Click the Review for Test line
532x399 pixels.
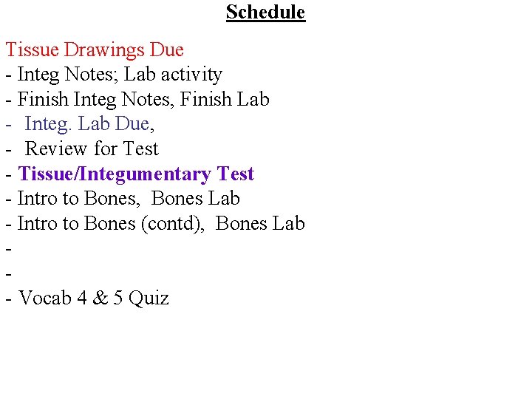[x=82, y=149]
